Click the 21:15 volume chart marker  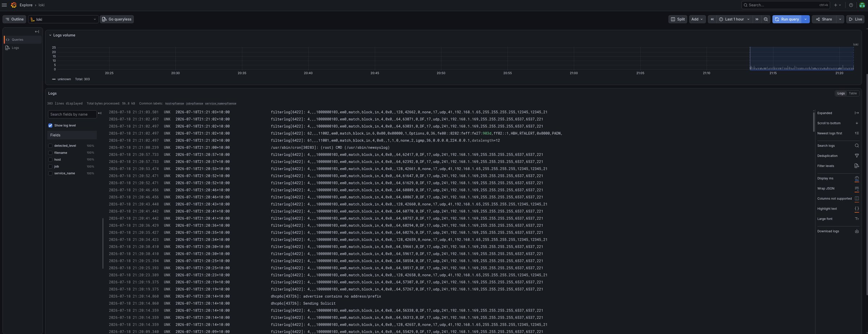(x=773, y=73)
